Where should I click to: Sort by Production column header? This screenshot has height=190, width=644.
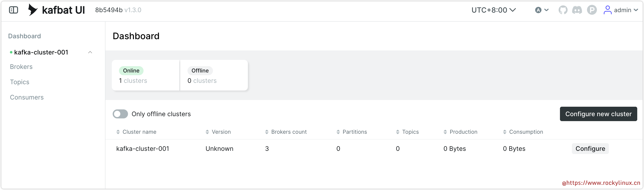coord(463,132)
